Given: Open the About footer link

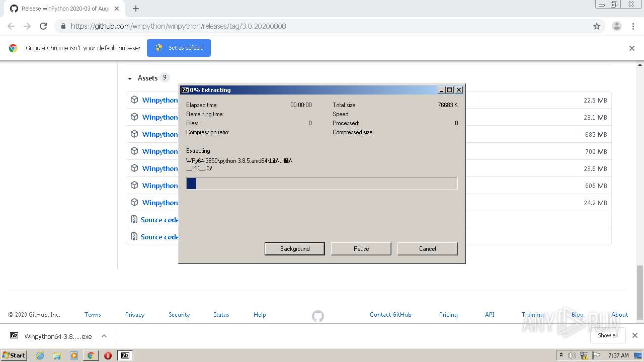Looking at the screenshot, I should 620,315.
